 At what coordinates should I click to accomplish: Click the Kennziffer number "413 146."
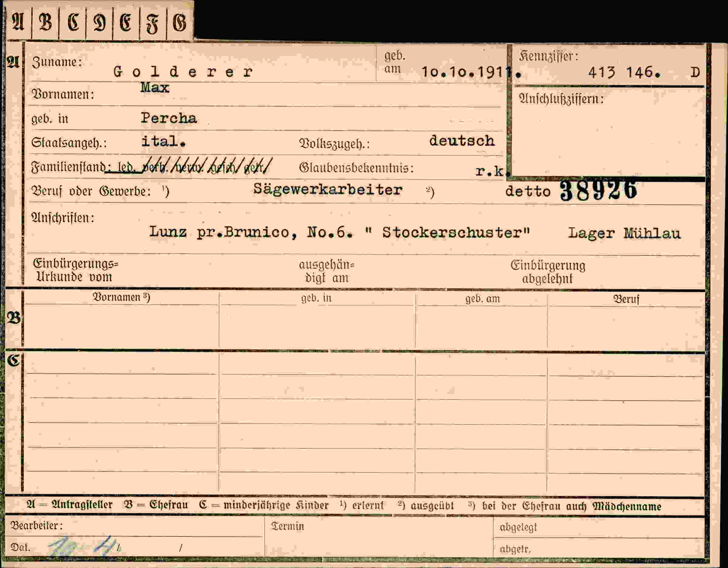624,72
